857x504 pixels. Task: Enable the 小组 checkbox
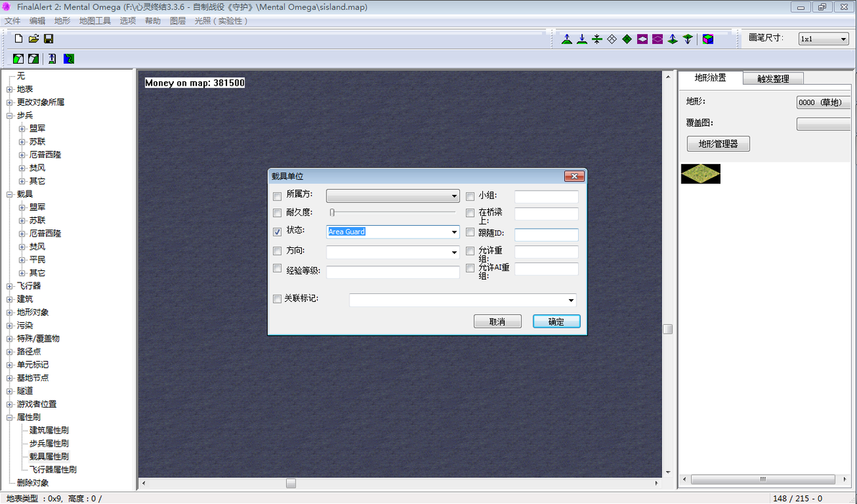click(470, 196)
